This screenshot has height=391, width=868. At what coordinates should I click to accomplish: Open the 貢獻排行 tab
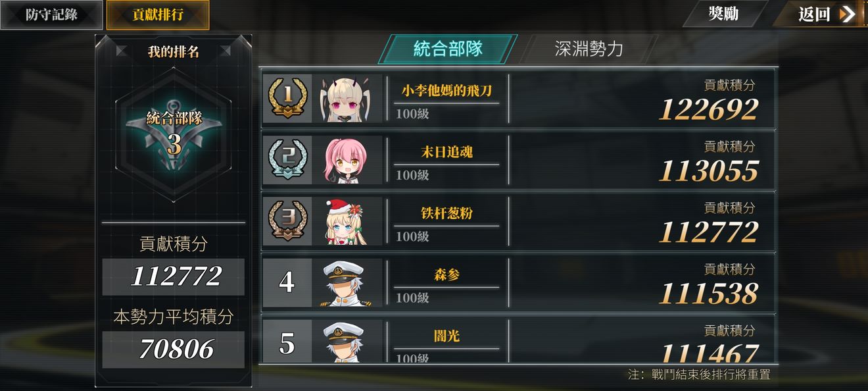coord(158,14)
